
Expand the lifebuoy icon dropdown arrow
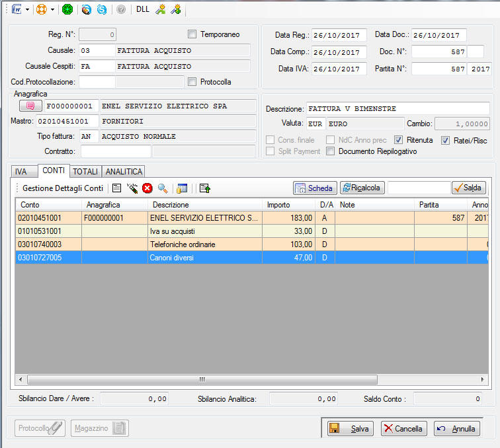pos(52,10)
